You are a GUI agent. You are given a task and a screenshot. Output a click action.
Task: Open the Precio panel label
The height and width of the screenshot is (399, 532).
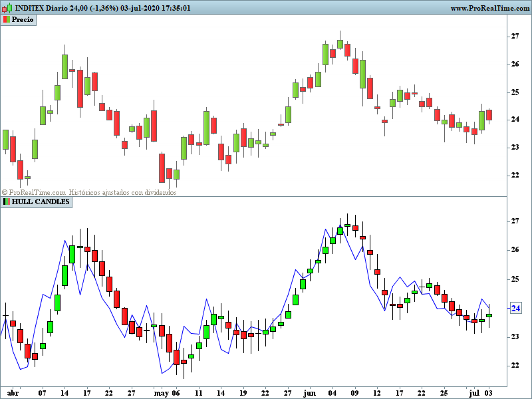click(19, 20)
